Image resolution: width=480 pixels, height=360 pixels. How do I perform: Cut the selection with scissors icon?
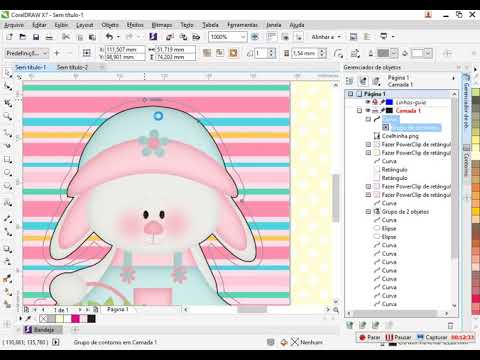(x=66, y=37)
